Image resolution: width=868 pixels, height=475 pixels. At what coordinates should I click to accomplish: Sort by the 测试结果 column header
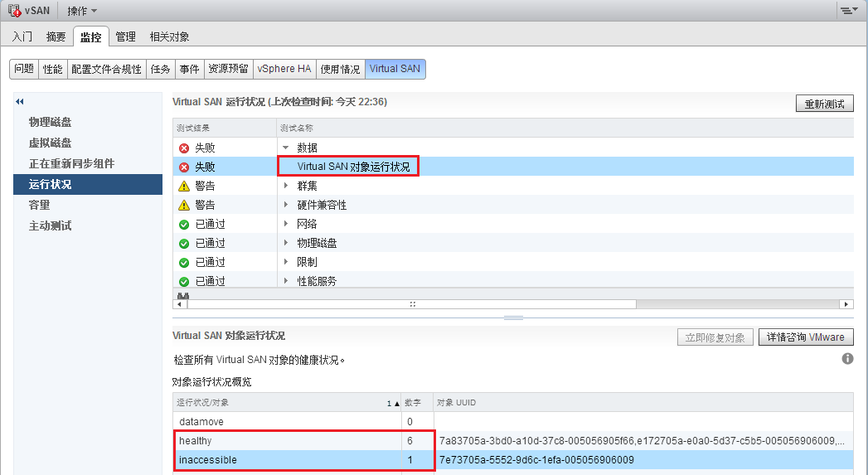[x=224, y=128]
